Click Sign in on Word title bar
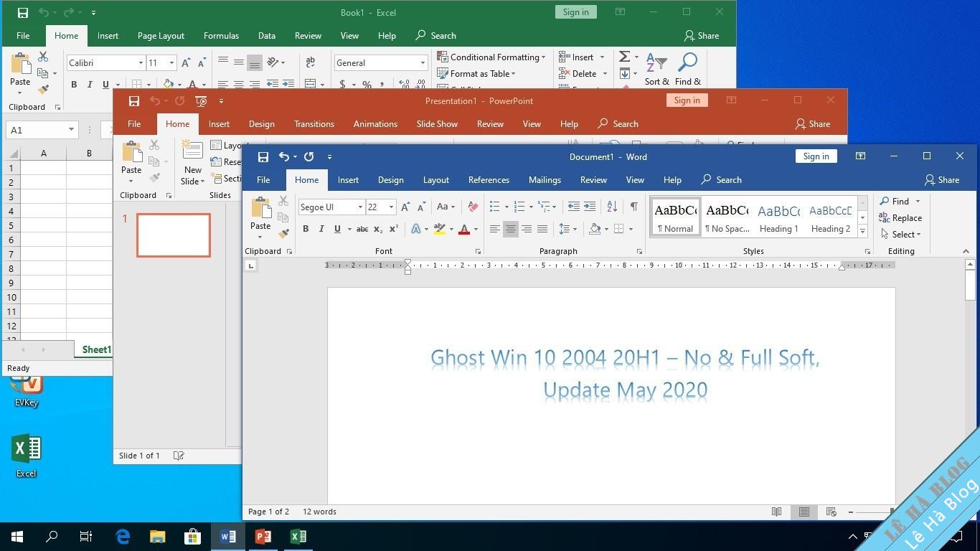 816,156
